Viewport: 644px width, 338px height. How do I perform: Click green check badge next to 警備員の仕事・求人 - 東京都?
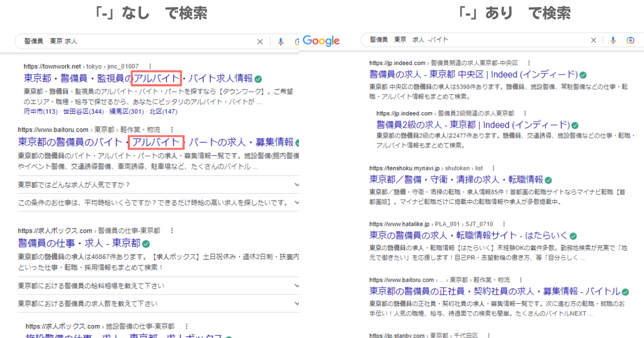146,244
